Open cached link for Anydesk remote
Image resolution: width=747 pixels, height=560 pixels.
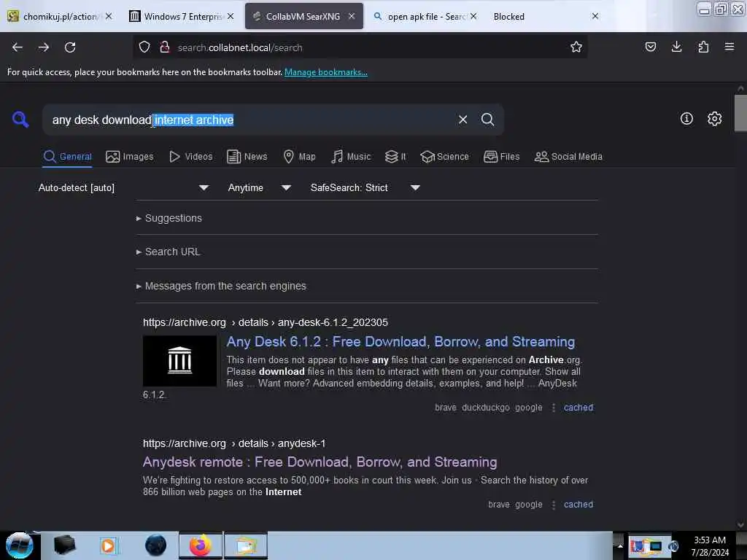tap(578, 505)
